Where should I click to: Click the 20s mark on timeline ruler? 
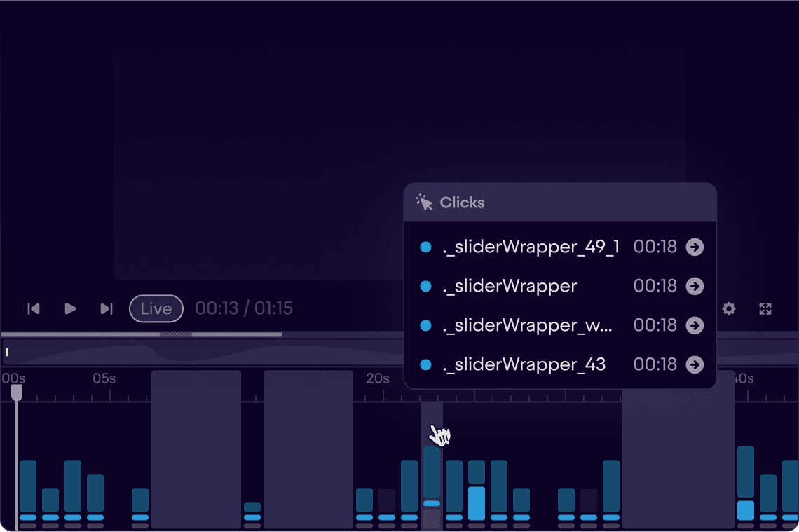(x=377, y=378)
